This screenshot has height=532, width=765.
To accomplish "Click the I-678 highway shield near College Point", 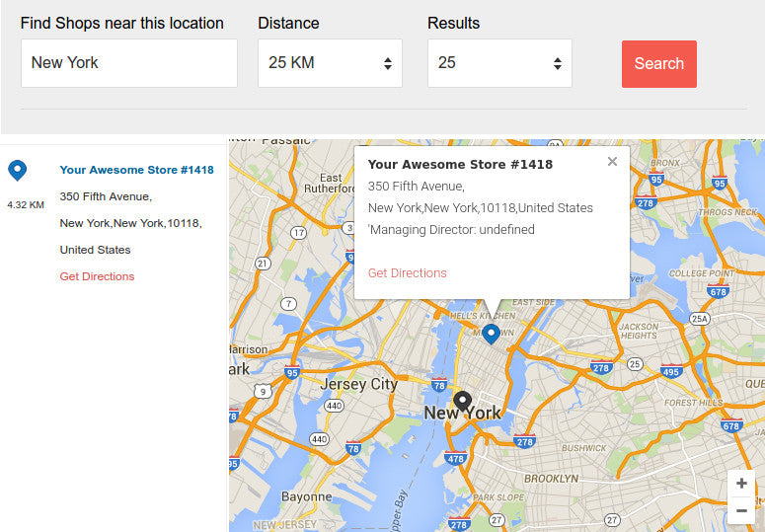I will point(718,291).
